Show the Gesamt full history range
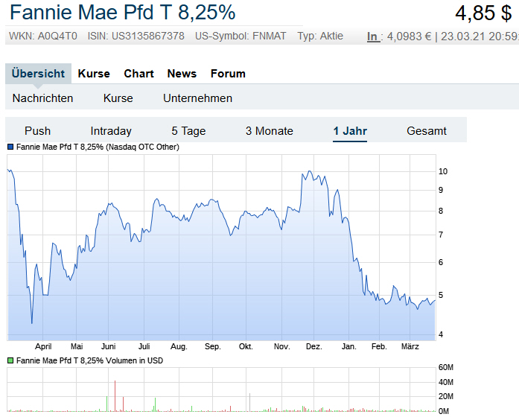 point(427,131)
